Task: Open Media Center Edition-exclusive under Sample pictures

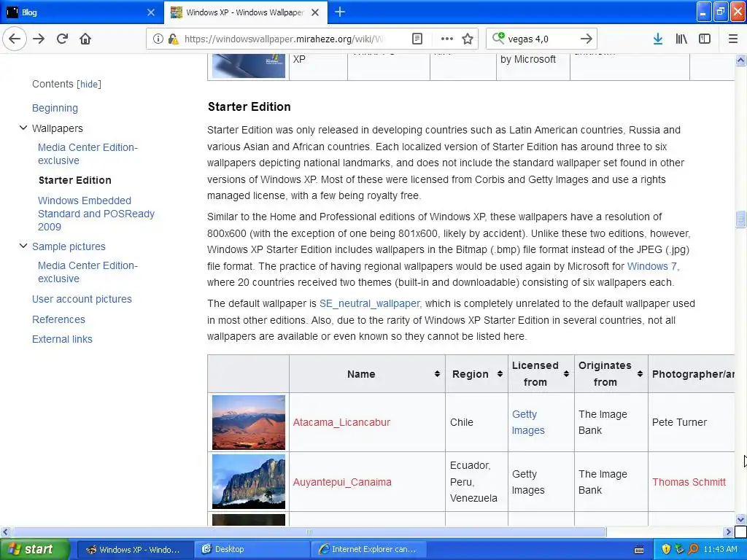Action: click(x=88, y=272)
